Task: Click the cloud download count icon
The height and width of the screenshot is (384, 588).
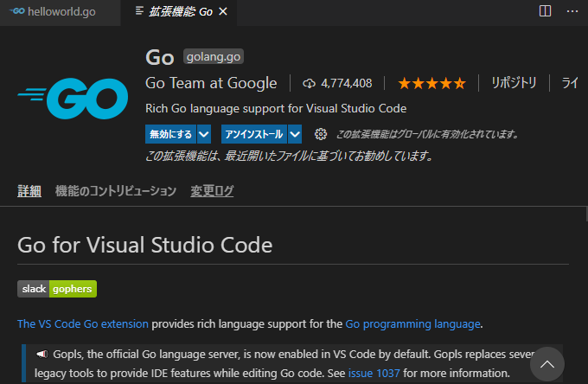Action: point(309,83)
